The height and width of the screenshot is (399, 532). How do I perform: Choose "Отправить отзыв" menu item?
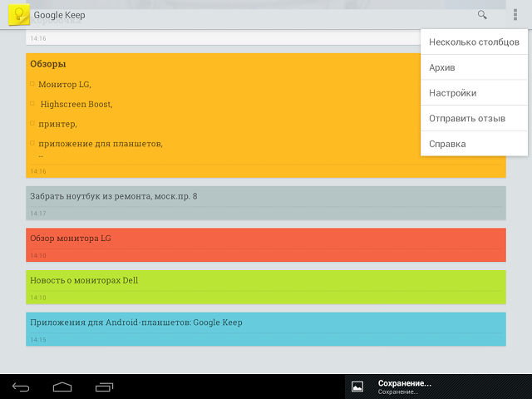(x=474, y=118)
